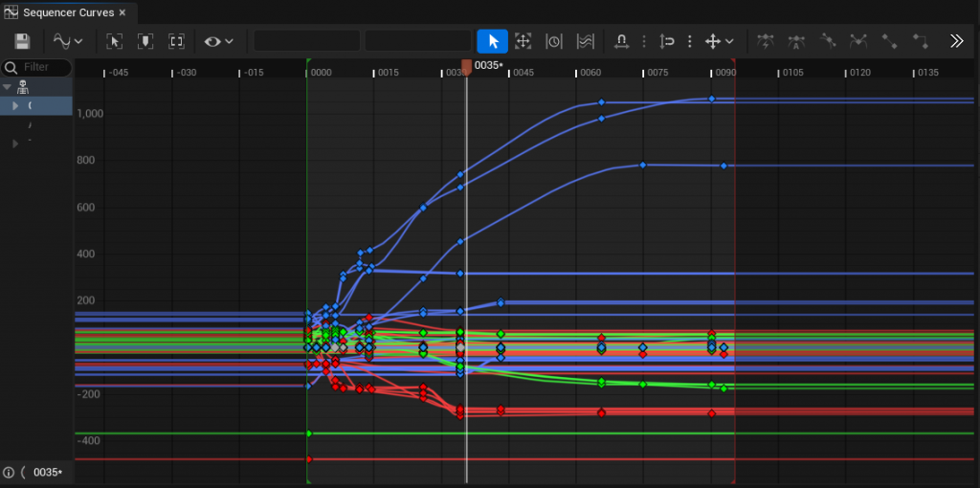Select the Sequencer Curves tab

coord(68,12)
